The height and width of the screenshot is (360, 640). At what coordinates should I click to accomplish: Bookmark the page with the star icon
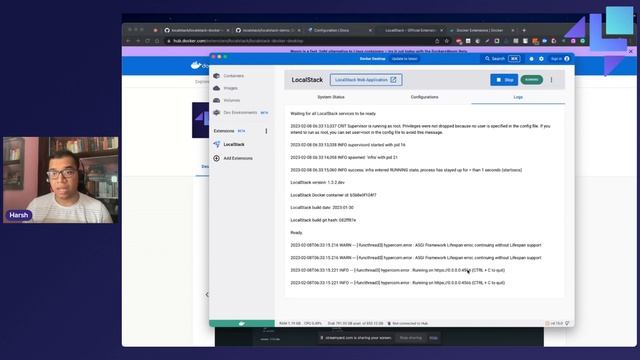(x=447, y=41)
